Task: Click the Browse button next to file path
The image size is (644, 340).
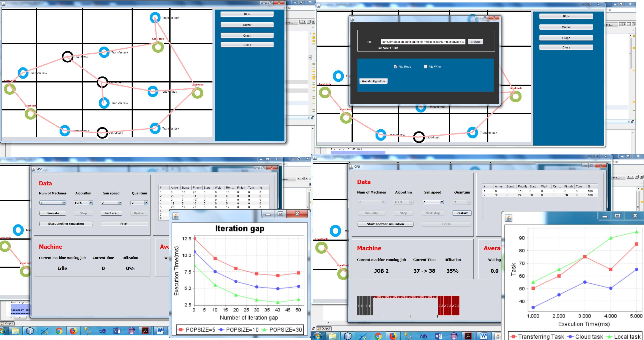Action: click(475, 42)
